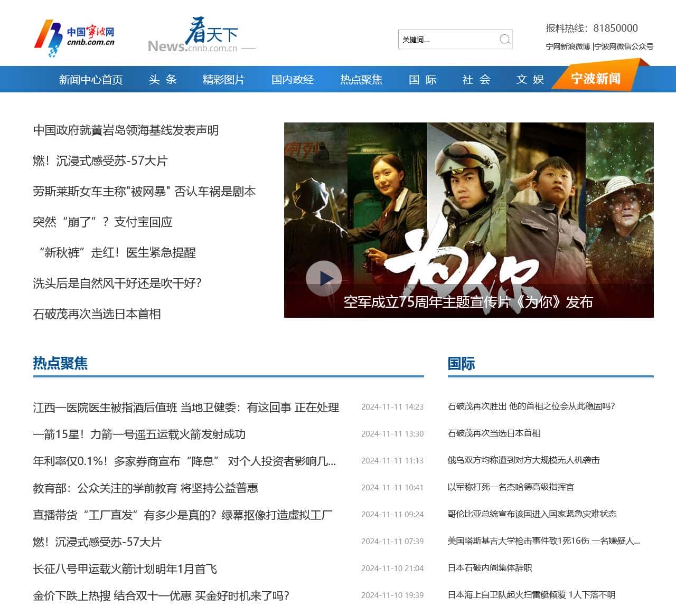The image size is (676, 616).
Task: Open the 热点聚焦 section heading
Action: coord(60,363)
